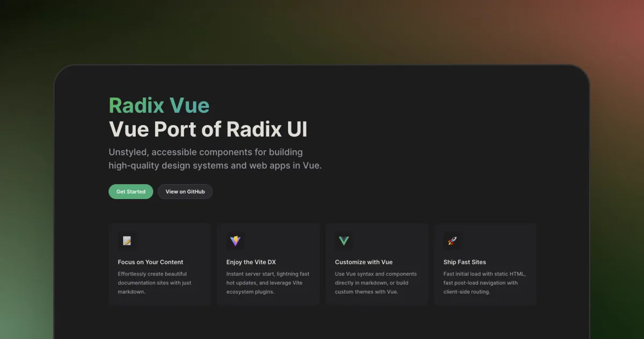The height and width of the screenshot is (339, 644).
Task: Click the Vite logo icon
Action: pyautogui.click(x=236, y=241)
